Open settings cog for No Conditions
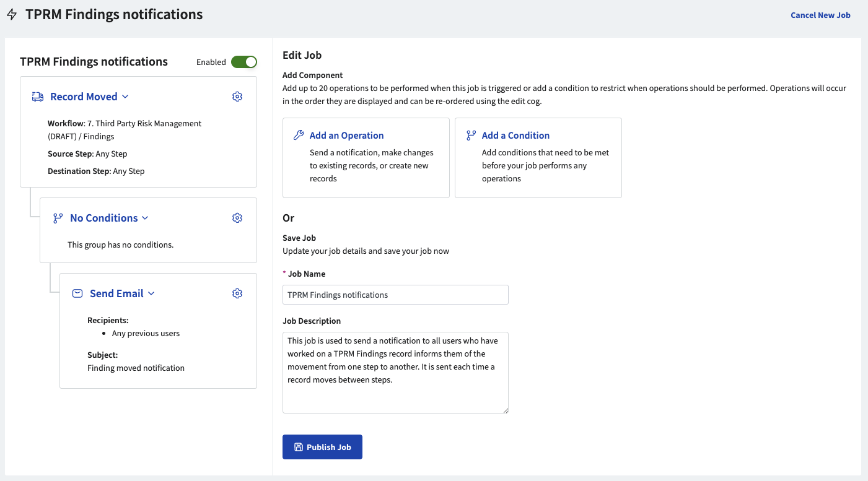Screen dimensions: 868x481 click(237, 218)
